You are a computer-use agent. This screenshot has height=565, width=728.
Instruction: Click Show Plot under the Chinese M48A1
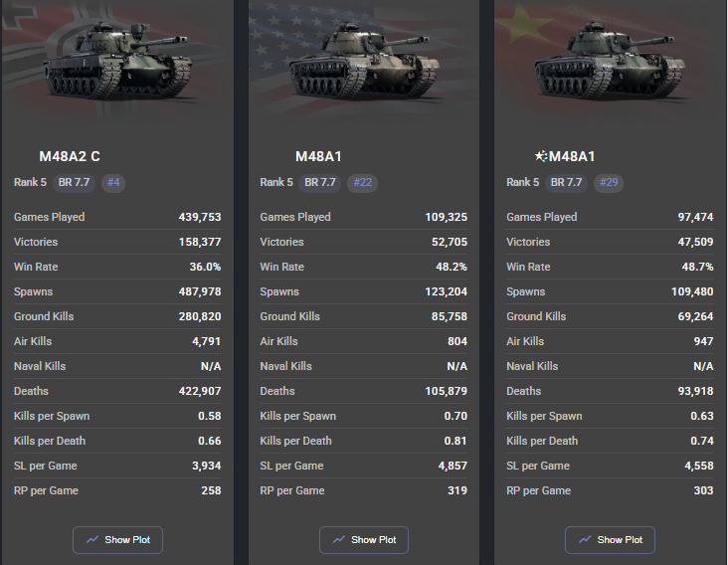click(610, 540)
